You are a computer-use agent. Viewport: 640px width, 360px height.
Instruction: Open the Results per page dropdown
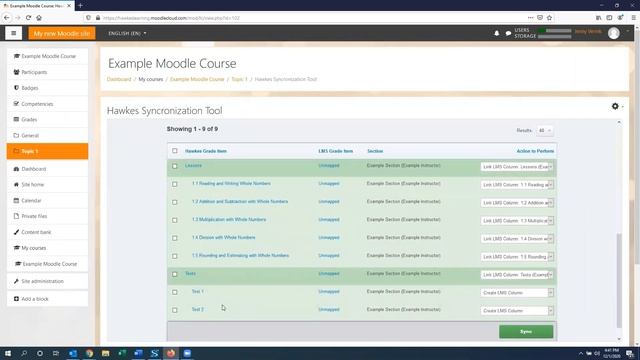pyautogui.click(x=544, y=130)
